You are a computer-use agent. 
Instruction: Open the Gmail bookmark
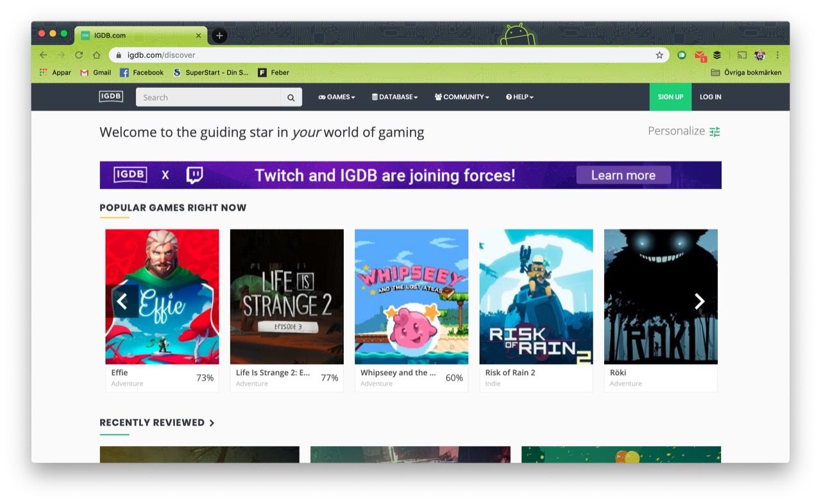tap(95, 72)
